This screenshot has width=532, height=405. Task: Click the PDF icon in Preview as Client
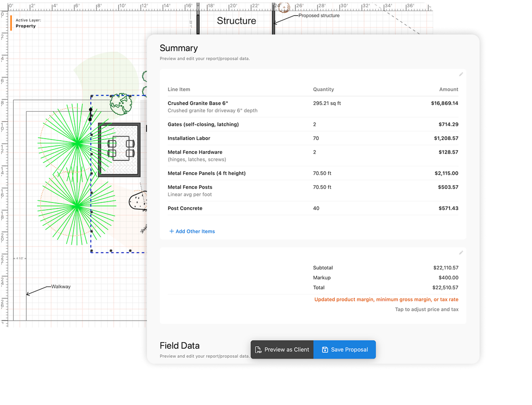click(258, 350)
